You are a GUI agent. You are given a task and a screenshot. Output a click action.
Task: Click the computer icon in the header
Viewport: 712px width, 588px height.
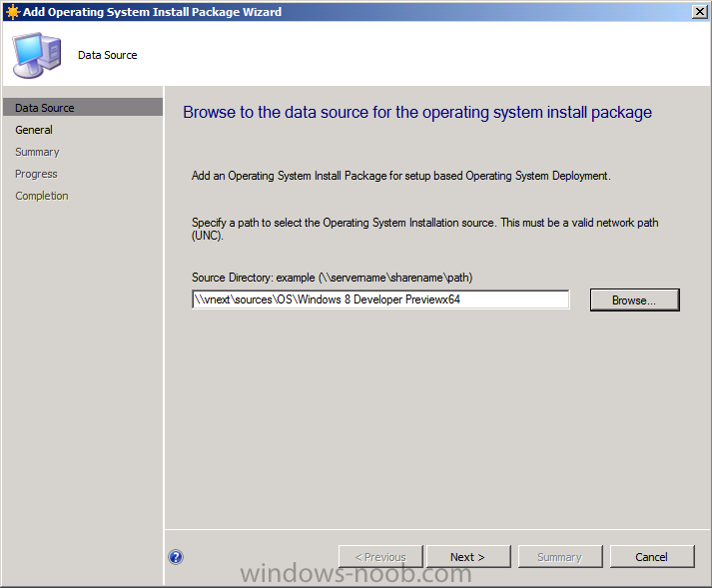pyautogui.click(x=35, y=55)
